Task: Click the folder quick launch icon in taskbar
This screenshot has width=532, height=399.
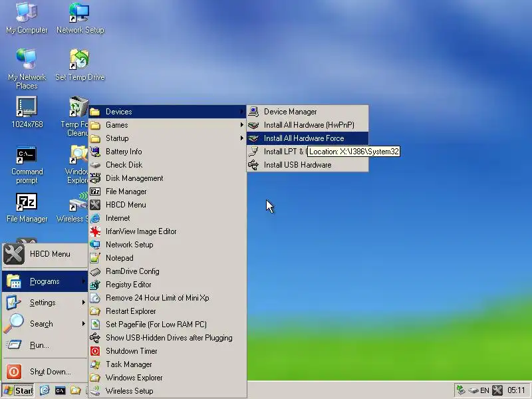Action: click(x=76, y=390)
